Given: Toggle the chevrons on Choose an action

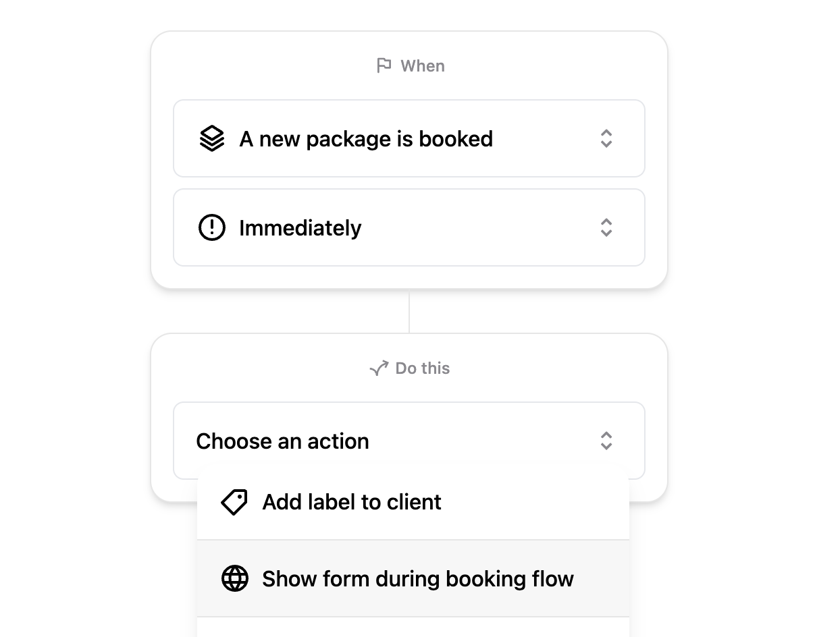Looking at the screenshot, I should (606, 441).
